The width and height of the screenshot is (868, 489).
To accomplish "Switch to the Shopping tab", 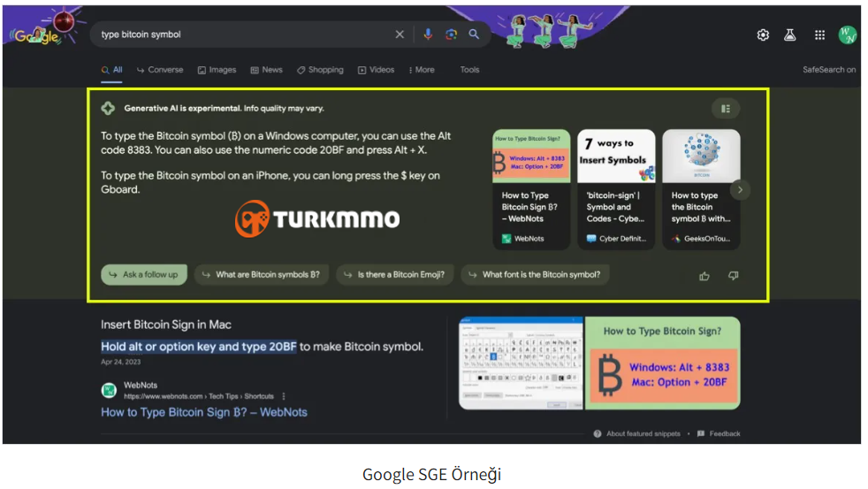I will [x=320, y=70].
